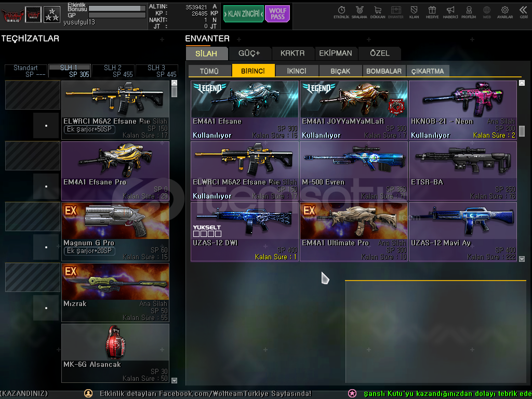Select the SLH 1 loadout tab

70,71
